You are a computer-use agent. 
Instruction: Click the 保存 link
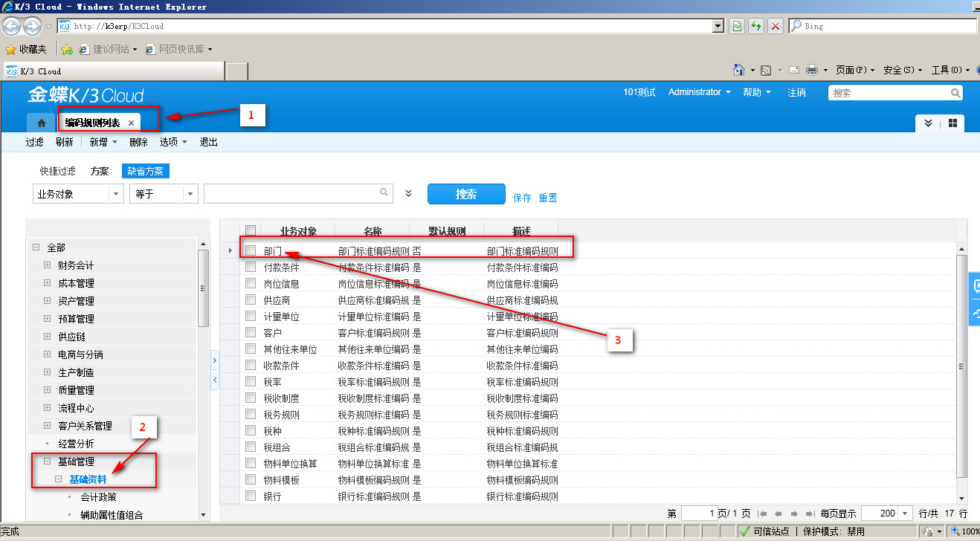click(522, 198)
